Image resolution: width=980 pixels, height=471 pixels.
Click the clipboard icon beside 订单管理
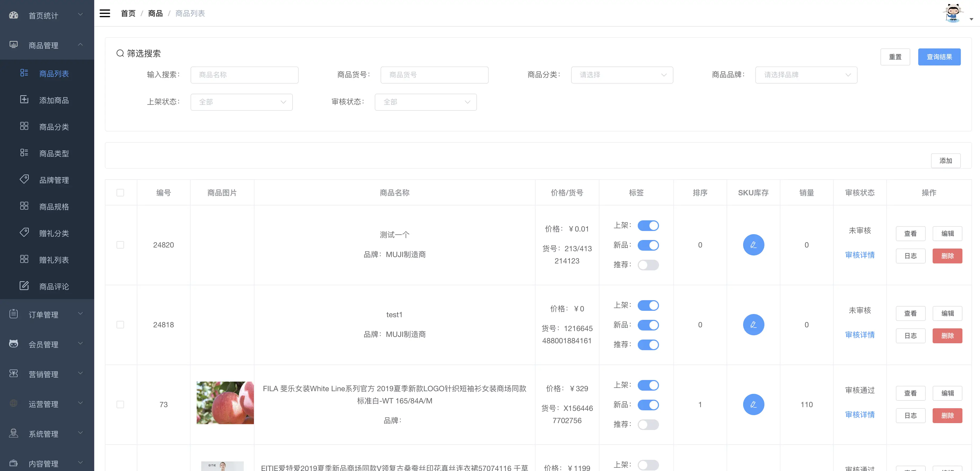13,314
